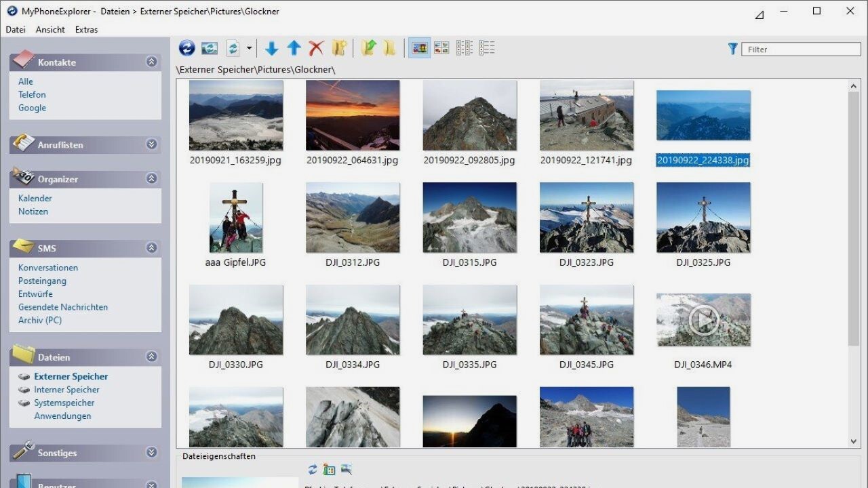The height and width of the screenshot is (488, 868).
Task: Open the Kalender view
Action: point(35,198)
